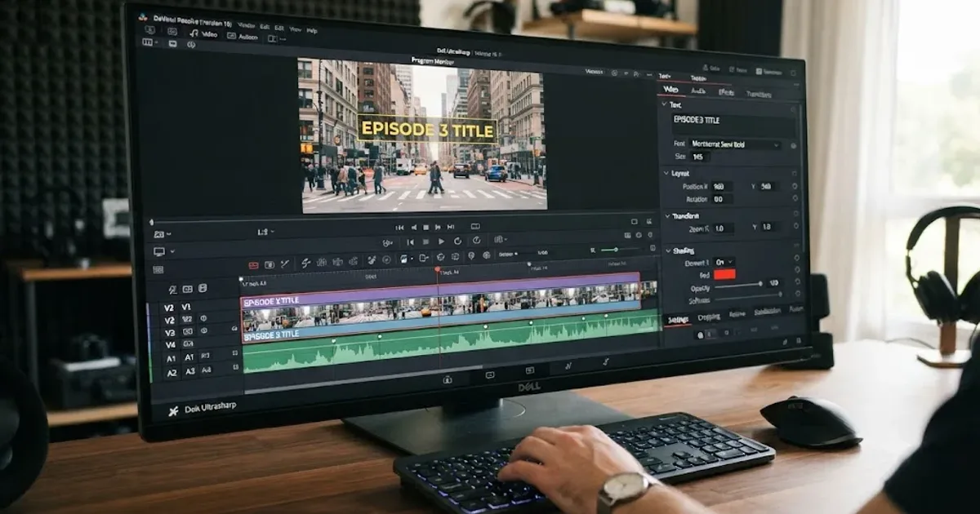This screenshot has width=980, height=514.
Task: Toggle the loop playback icon right of Play
Action: pyautogui.click(x=457, y=241)
